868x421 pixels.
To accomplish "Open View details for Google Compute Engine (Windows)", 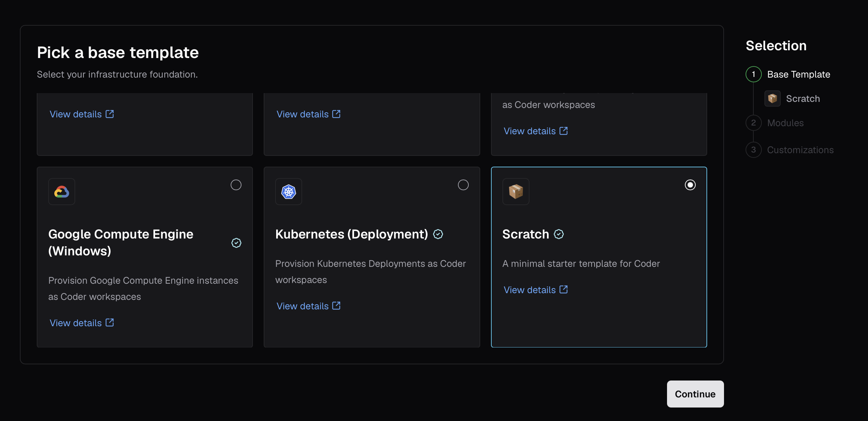I will click(82, 323).
